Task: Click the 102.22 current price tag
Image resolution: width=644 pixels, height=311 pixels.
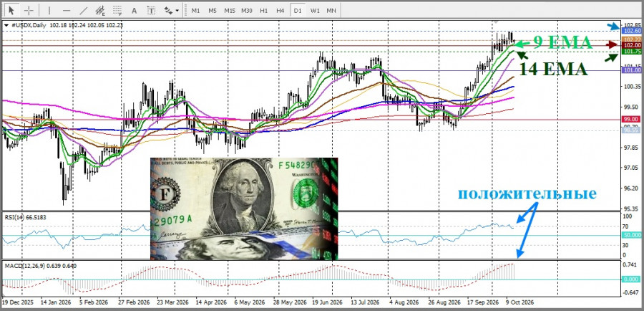Action: (632, 39)
